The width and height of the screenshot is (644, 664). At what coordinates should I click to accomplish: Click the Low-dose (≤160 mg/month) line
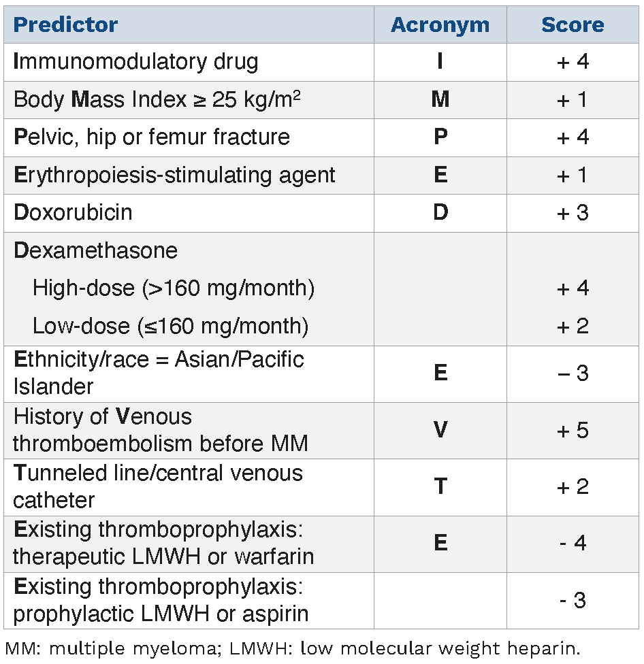click(170, 326)
